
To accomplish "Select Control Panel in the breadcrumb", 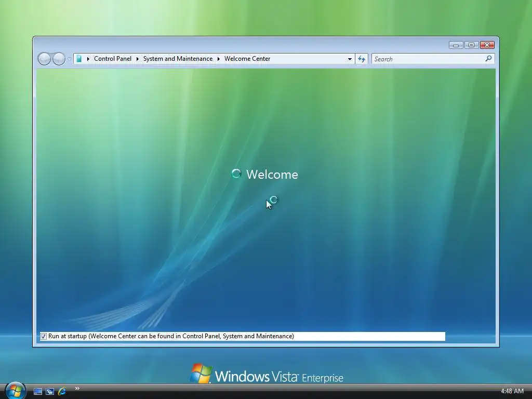I will point(113,59).
